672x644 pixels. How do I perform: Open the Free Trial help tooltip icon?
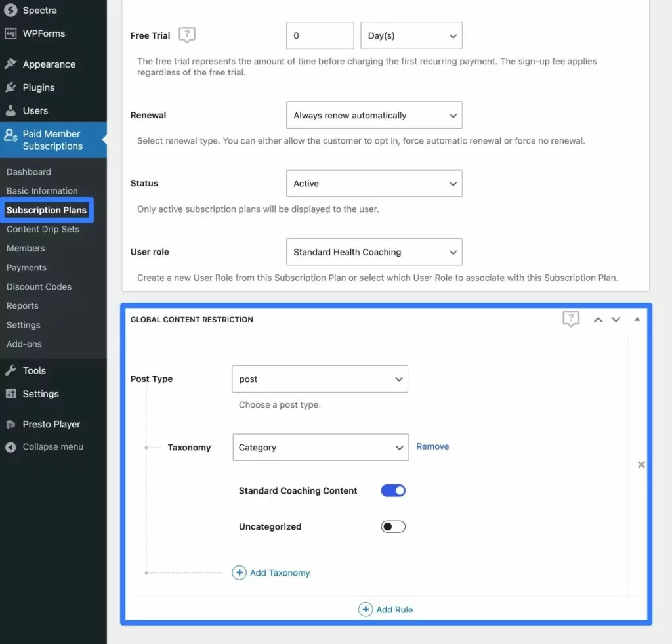(x=187, y=35)
